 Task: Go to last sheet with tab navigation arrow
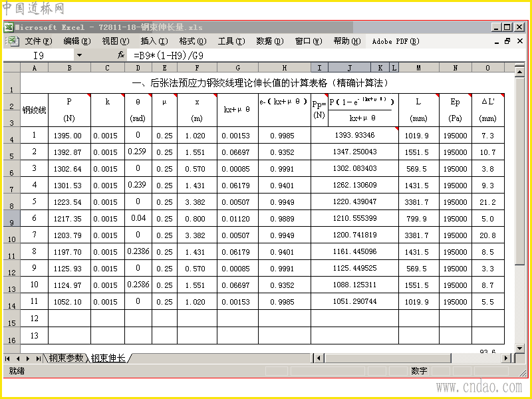[x=39, y=358]
